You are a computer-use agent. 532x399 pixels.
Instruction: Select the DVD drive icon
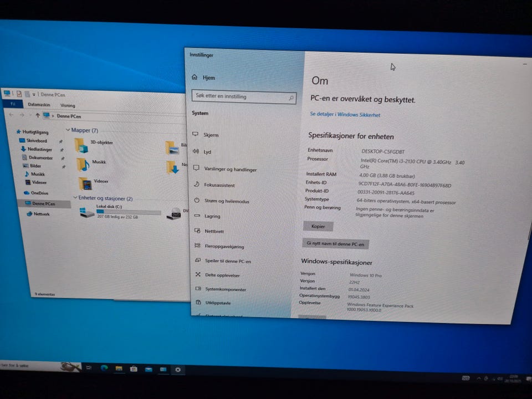click(173, 214)
